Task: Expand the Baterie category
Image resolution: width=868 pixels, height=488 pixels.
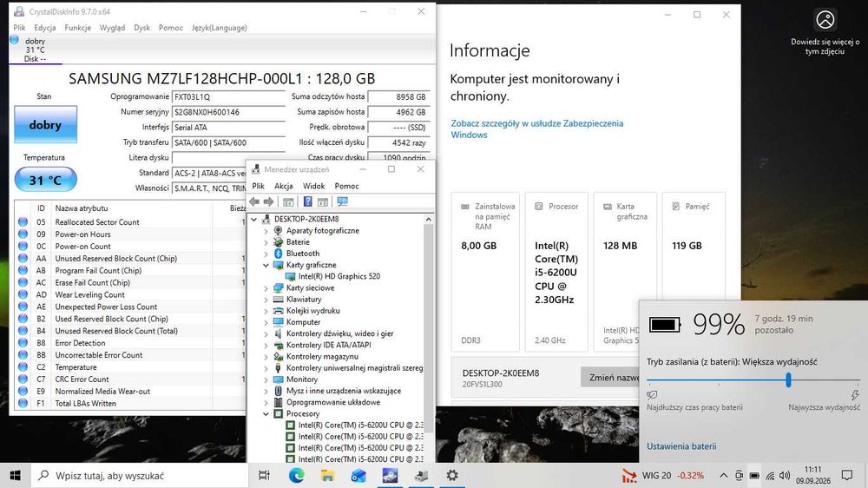Action: point(266,242)
